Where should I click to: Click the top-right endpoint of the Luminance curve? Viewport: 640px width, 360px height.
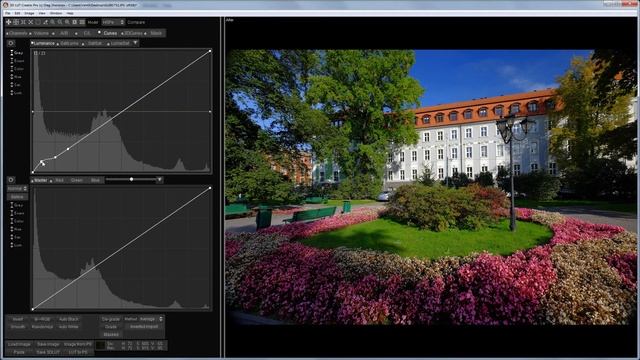[x=210, y=51]
